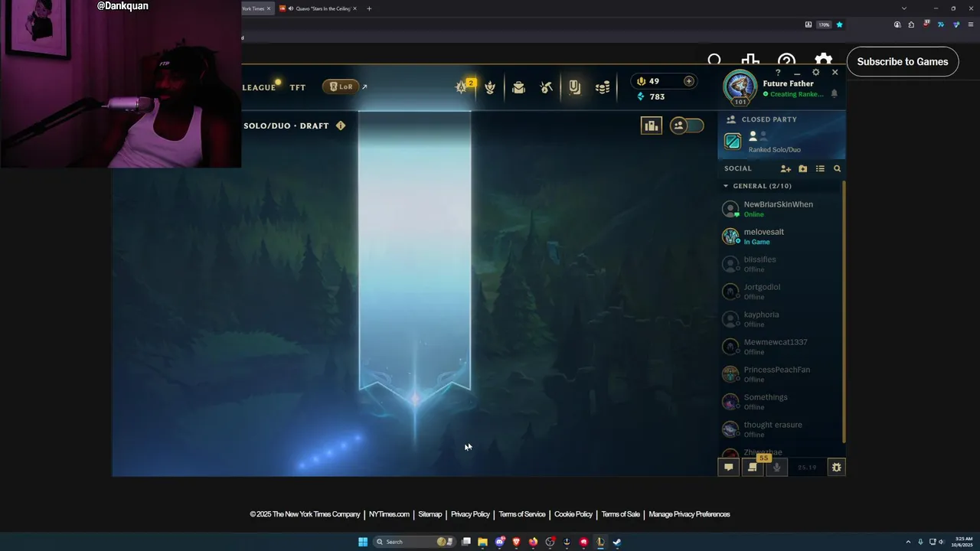
Task: Click the Add Friend icon in Social
Action: coord(786,168)
